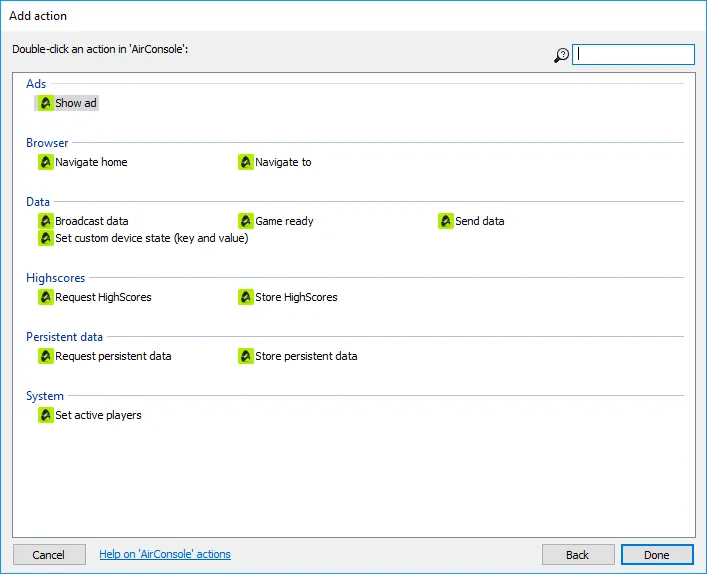707x574 pixels.
Task: Click the Set active players icon
Action: point(46,415)
